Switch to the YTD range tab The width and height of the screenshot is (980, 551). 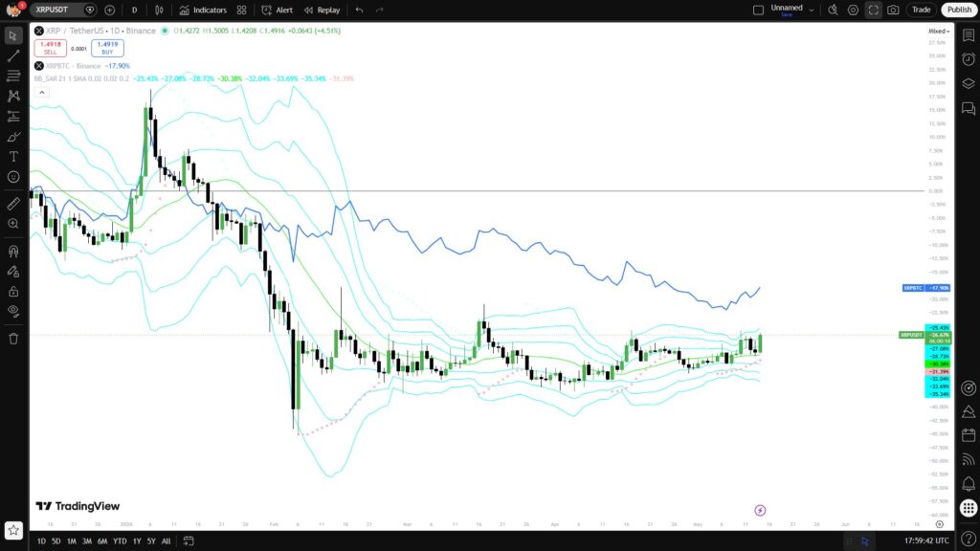click(x=120, y=541)
